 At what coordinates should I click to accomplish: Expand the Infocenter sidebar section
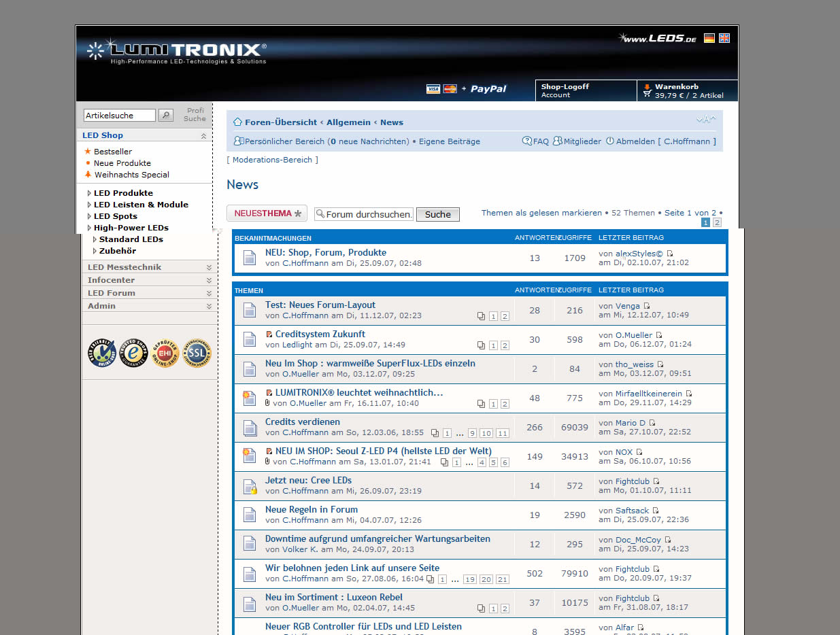[209, 281]
